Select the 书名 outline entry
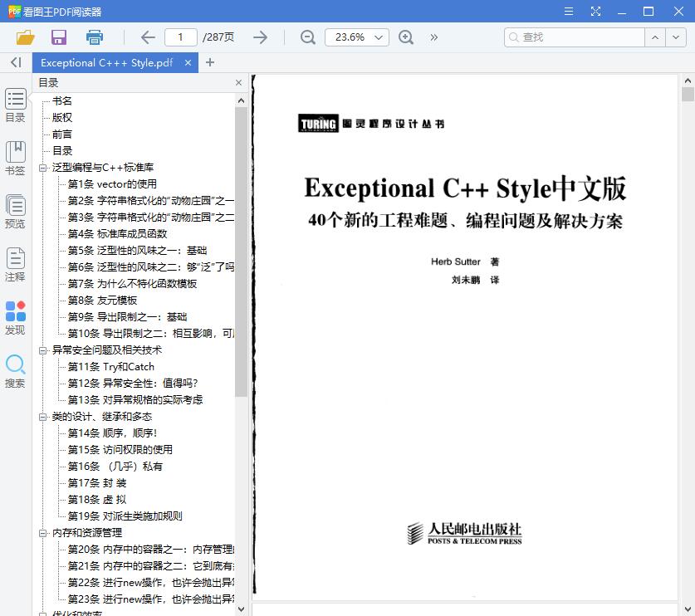 62,101
